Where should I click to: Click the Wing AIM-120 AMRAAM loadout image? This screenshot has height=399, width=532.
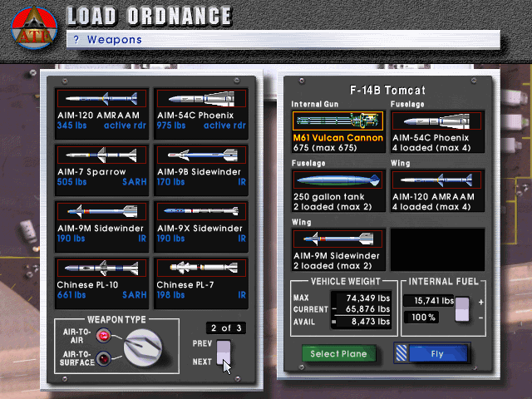click(x=437, y=180)
